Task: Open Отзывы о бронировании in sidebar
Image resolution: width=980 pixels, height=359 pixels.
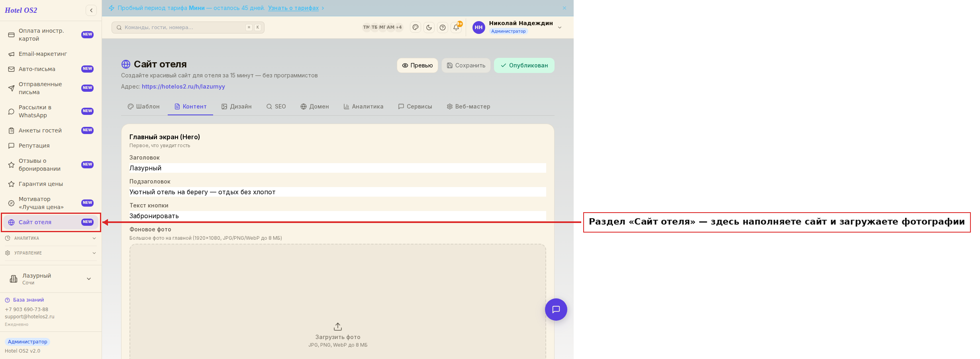Action: [x=51, y=165]
